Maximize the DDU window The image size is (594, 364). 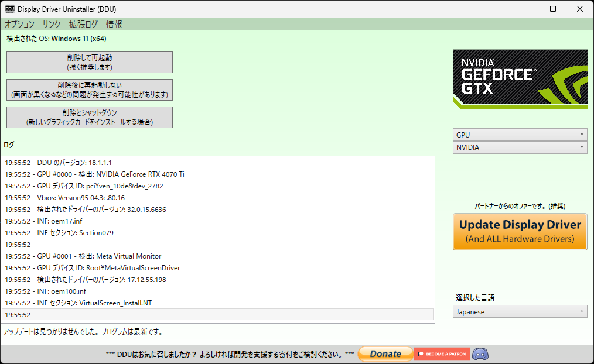[x=553, y=9]
